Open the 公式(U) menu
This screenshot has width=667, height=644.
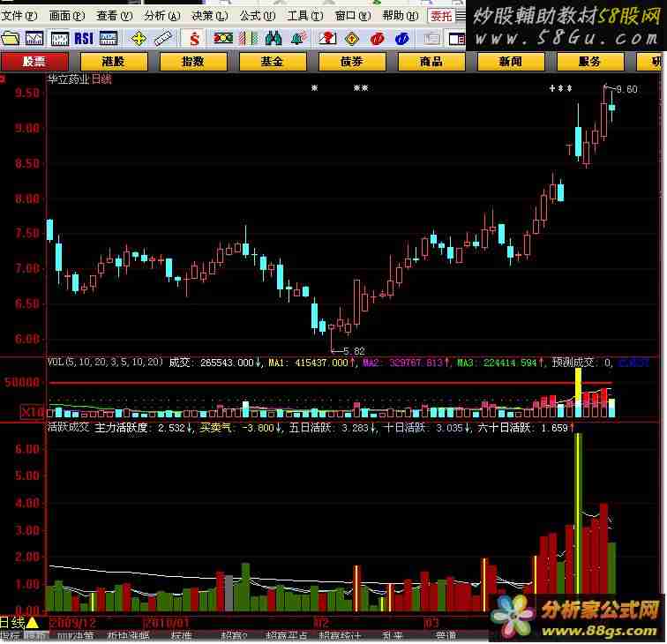(258, 16)
